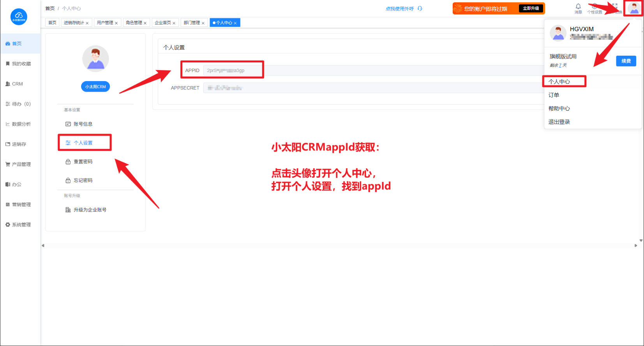Close the 进销存统计 tab

click(x=87, y=23)
